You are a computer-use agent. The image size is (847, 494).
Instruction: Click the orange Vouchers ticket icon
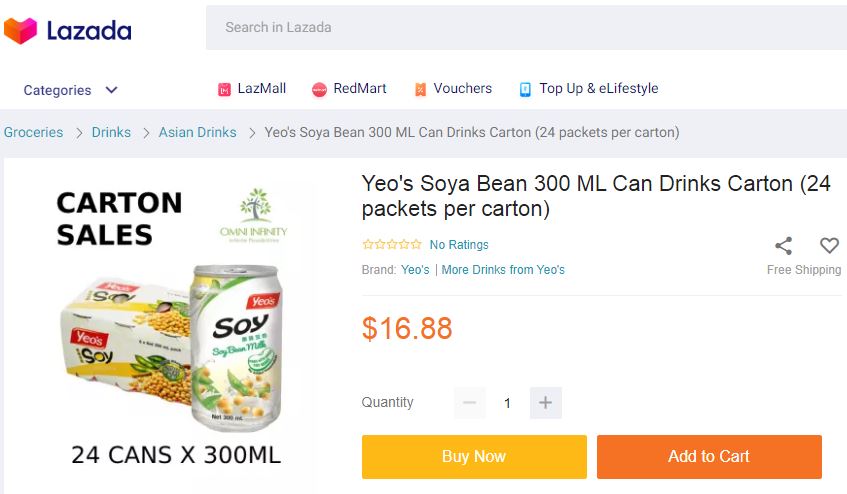click(x=420, y=89)
